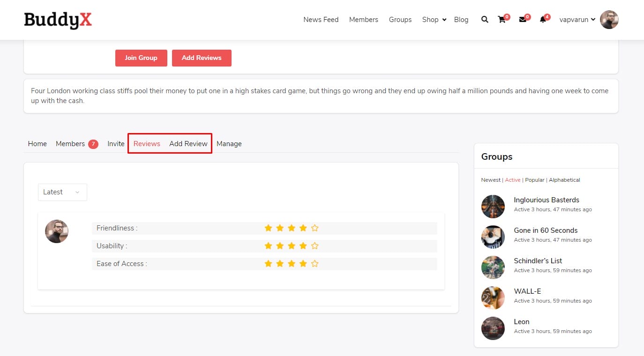Switch to the Add Review tab
This screenshot has width=644, height=356.
pyautogui.click(x=188, y=144)
